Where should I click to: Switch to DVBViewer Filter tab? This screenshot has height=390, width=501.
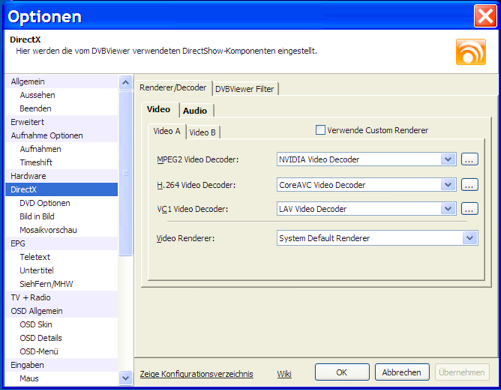[x=244, y=89]
